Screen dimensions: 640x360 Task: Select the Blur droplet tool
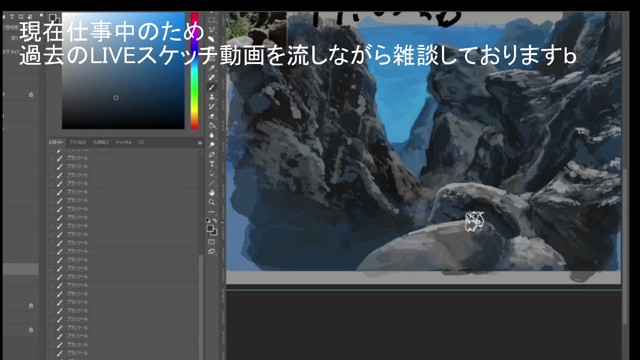(x=212, y=136)
